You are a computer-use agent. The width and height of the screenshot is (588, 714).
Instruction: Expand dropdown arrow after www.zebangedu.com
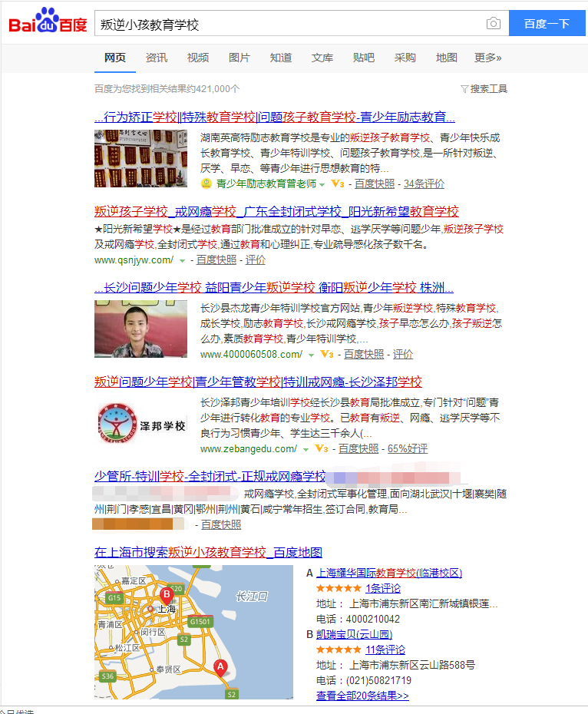click(x=306, y=450)
